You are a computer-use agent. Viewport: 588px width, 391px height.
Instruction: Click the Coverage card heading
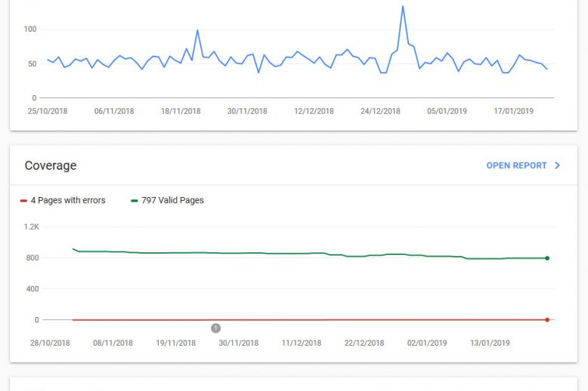pyautogui.click(x=51, y=166)
